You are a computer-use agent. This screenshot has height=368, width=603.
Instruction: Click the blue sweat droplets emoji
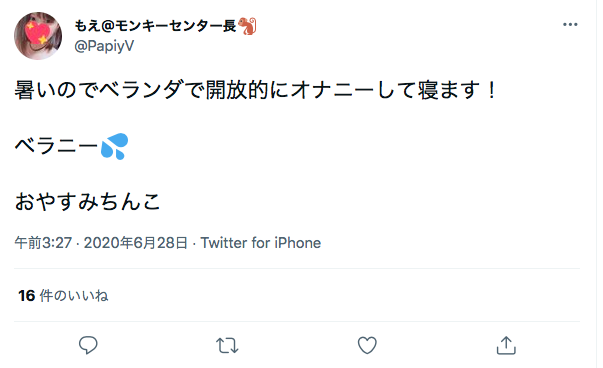pyautogui.click(x=115, y=146)
